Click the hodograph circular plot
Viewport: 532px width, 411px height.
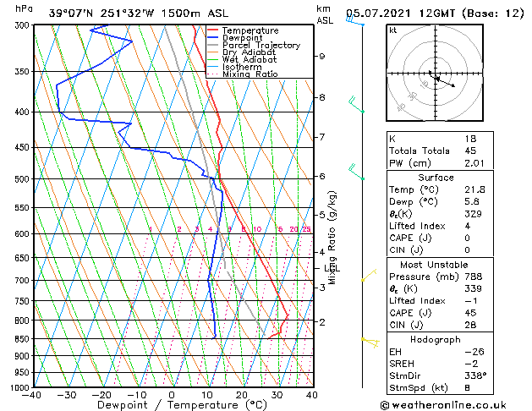click(x=435, y=73)
